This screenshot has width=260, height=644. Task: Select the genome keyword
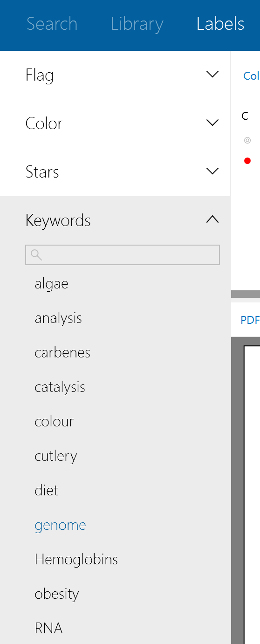60,525
